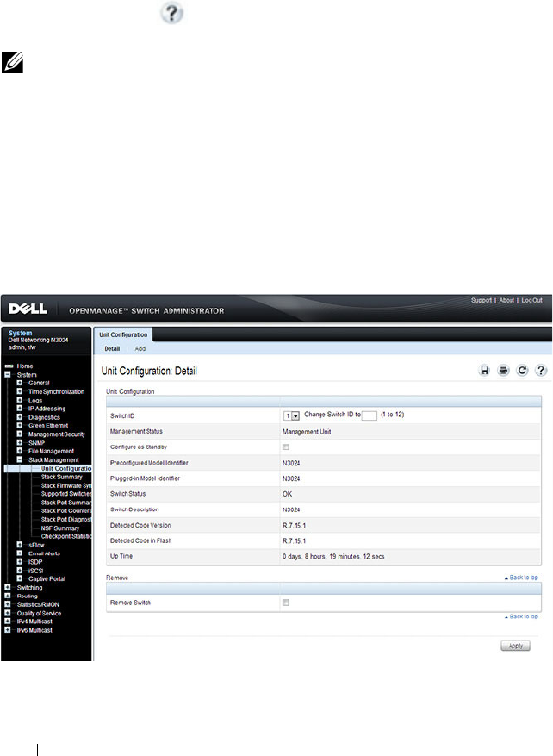Expand the Routing tree node

coord(8,596)
